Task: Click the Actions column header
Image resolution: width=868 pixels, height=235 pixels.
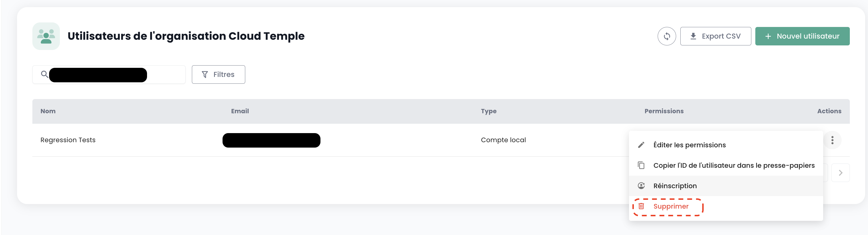Action: [x=829, y=111]
